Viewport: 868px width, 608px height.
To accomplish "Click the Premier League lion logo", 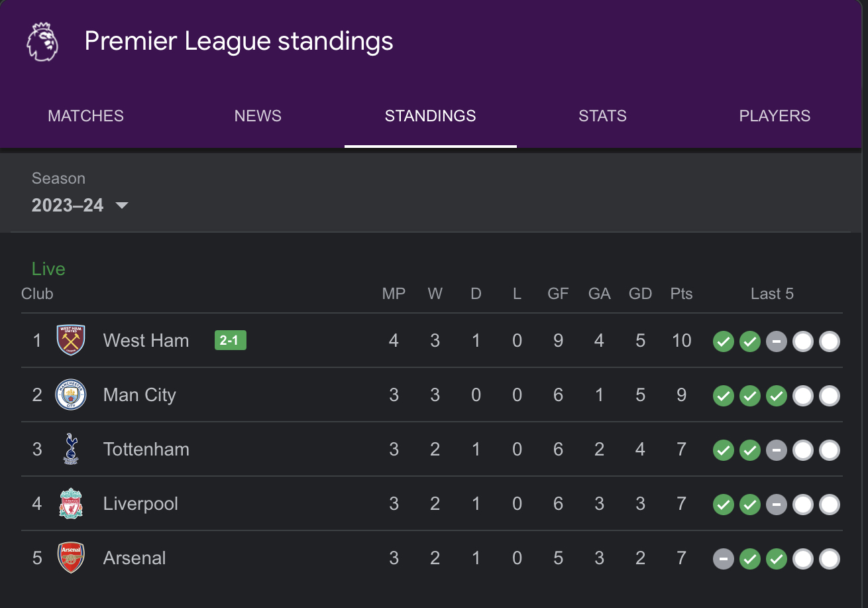I will [x=42, y=41].
